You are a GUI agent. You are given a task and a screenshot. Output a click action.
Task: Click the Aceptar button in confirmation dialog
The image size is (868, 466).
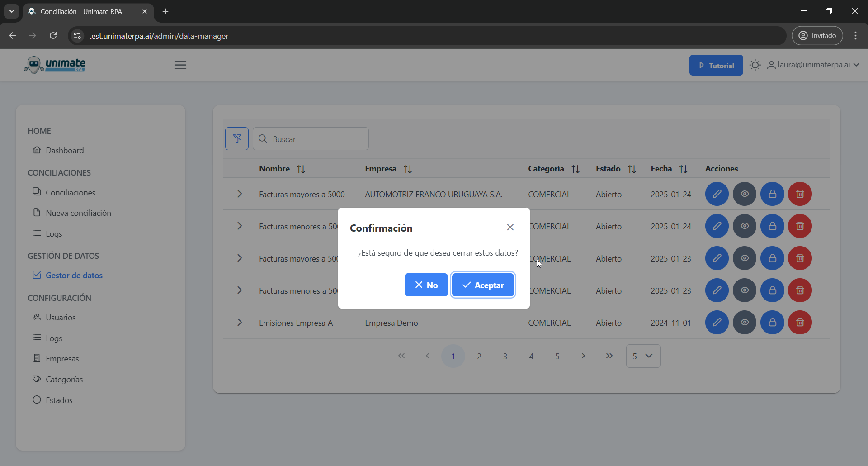[x=483, y=285]
